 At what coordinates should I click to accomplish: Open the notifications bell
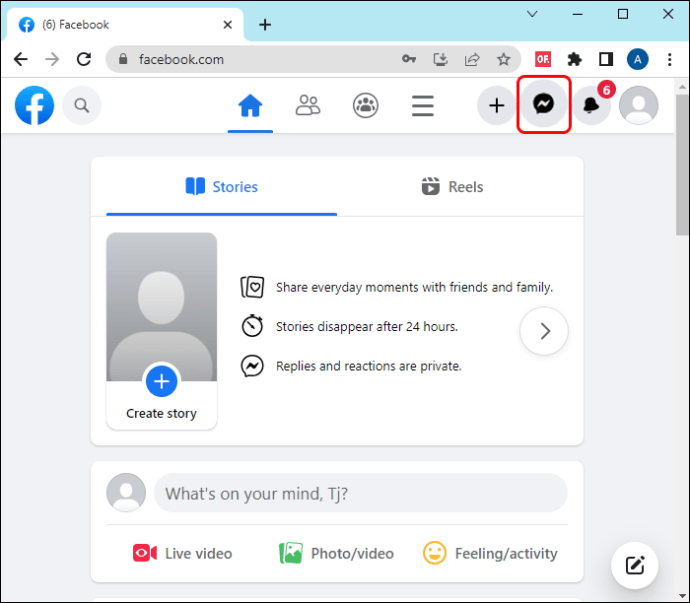(591, 105)
